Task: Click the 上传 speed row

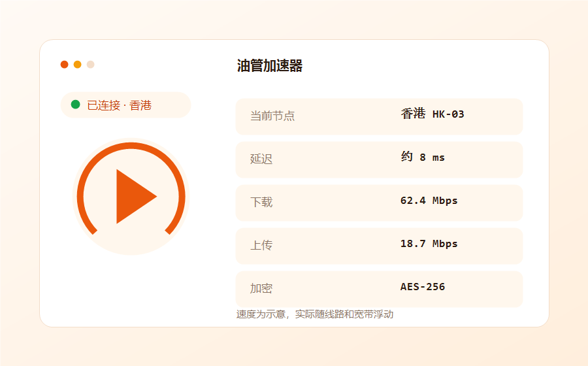Action: [379, 246]
